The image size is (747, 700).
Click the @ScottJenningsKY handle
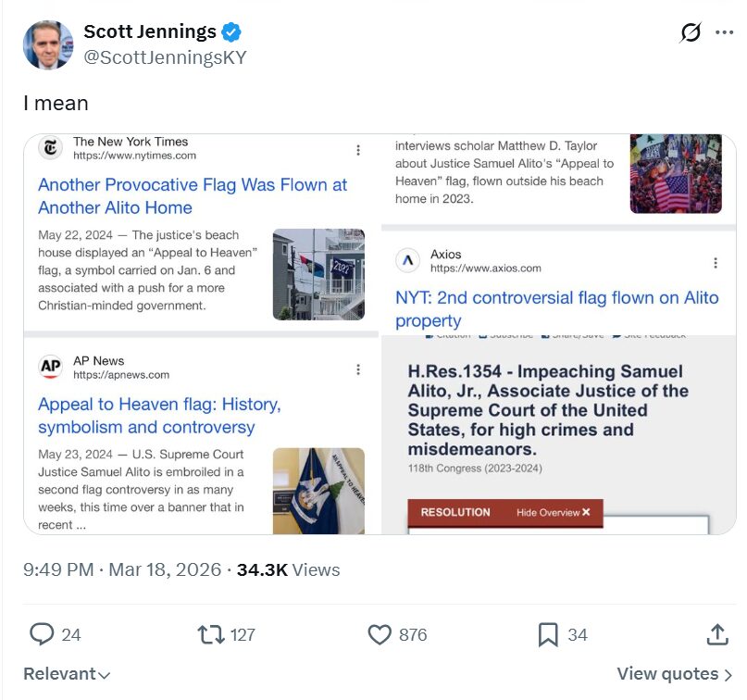coord(166,56)
